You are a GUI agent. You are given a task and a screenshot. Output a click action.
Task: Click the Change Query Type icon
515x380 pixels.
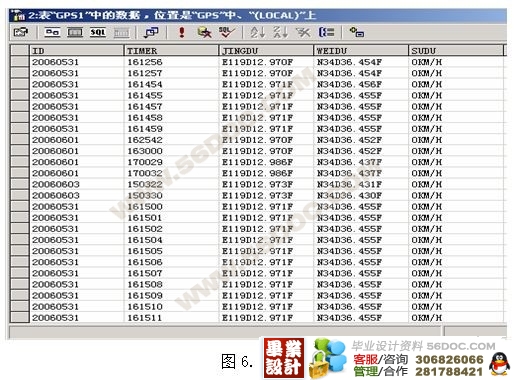click(x=151, y=32)
